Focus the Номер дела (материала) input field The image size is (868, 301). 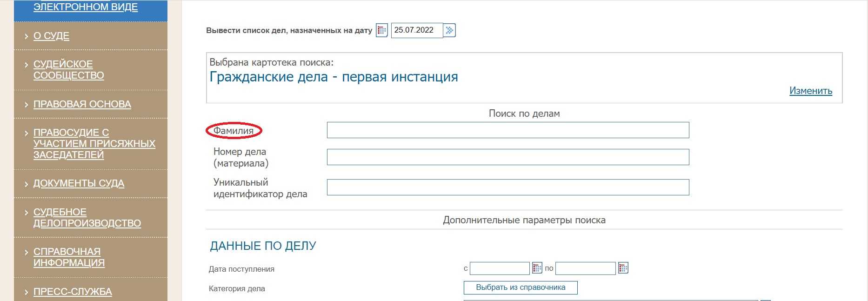[508, 157]
